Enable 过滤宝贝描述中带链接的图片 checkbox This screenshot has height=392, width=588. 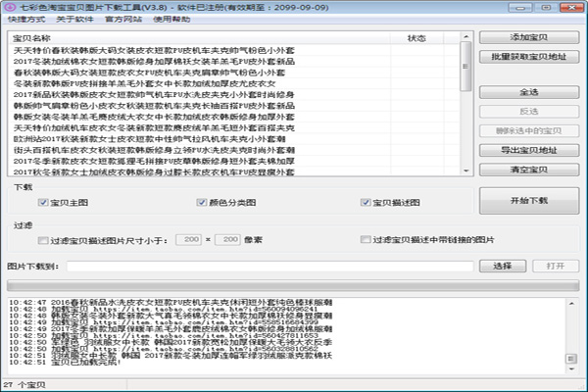click(366, 239)
